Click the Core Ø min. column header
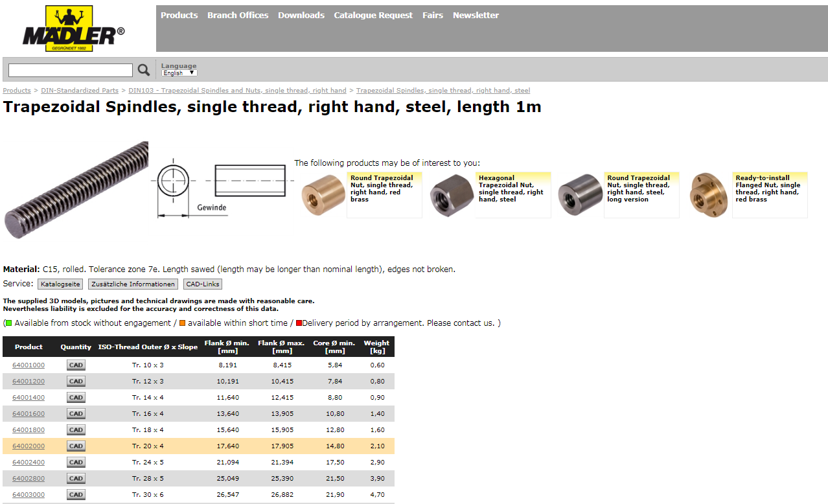The image size is (828, 504). (x=334, y=347)
